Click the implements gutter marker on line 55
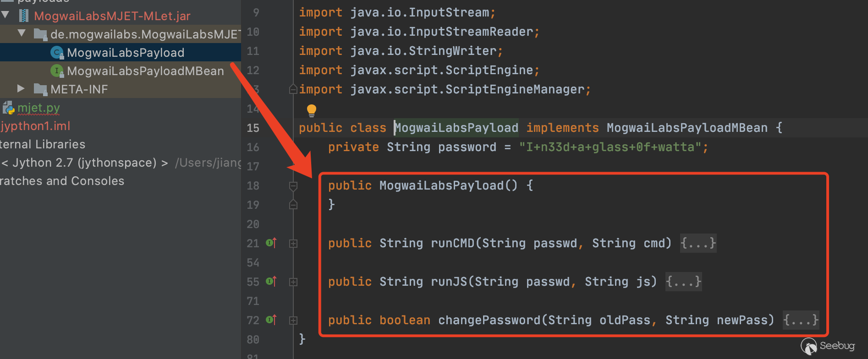Image resolution: width=868 pixels, height=359 pixels. coord(271,281)
